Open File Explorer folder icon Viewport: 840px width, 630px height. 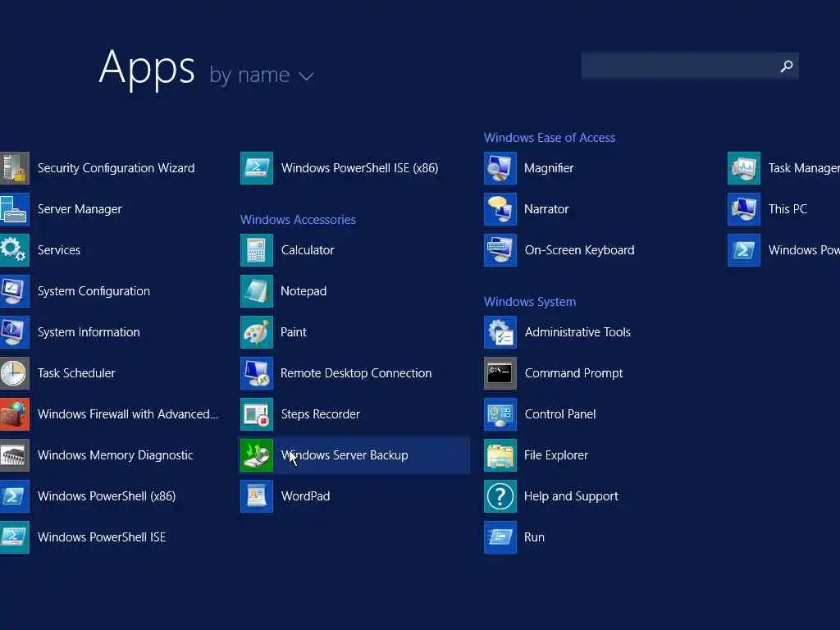[x=500, y=455]
